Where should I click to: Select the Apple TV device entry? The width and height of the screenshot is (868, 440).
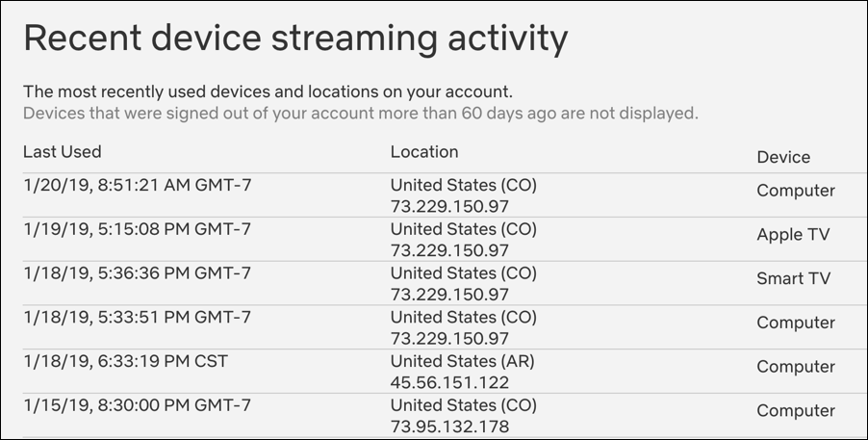pyautogui.click(x=793, y=235)
